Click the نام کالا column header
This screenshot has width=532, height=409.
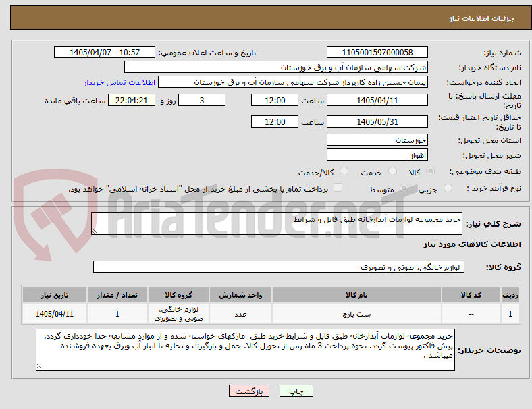[x=356, y=295]
